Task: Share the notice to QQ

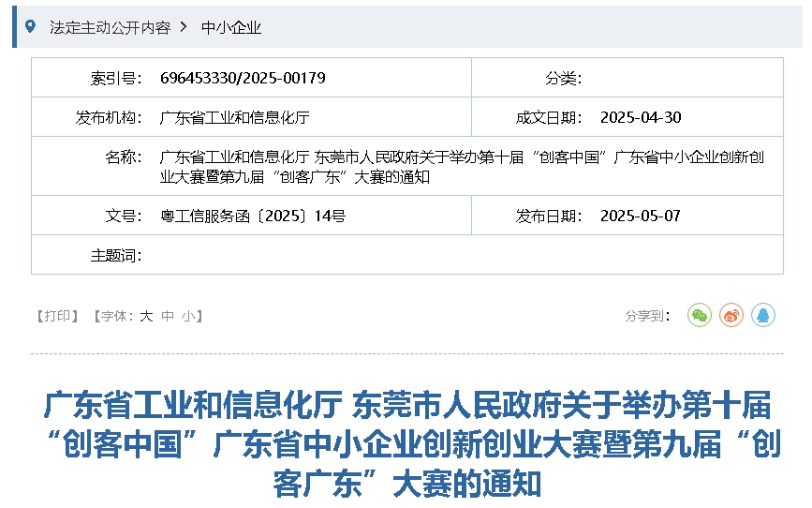Action: (762, 316)
